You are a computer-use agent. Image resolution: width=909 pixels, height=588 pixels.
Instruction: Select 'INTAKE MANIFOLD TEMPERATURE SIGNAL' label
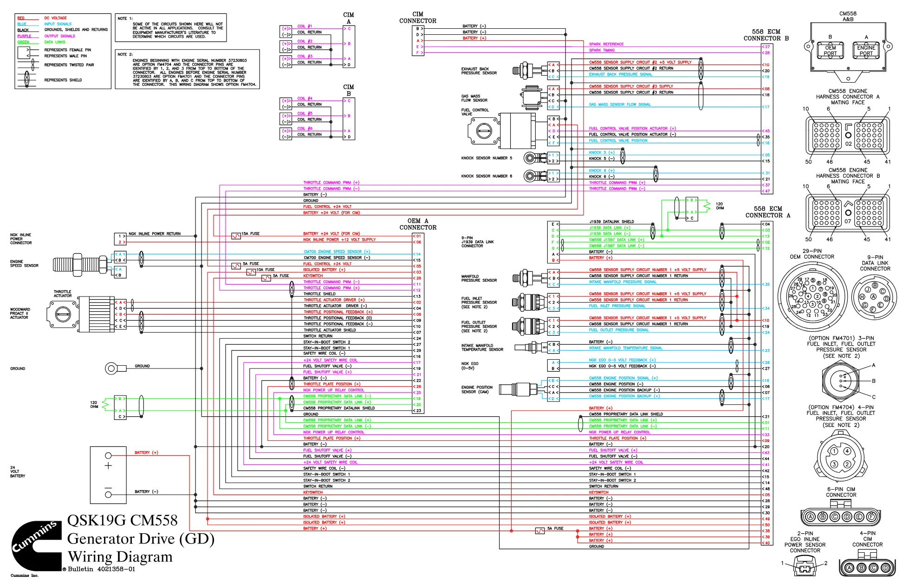pos(625,348)
